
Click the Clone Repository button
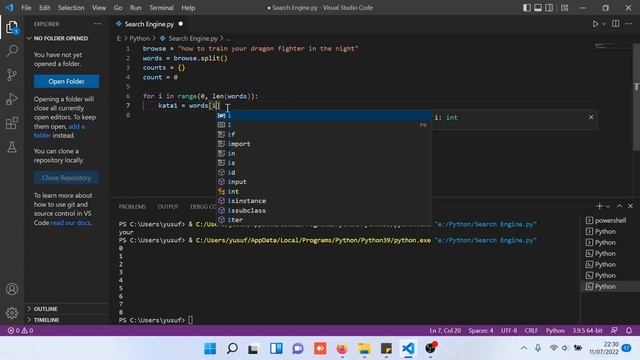(67, 178)
